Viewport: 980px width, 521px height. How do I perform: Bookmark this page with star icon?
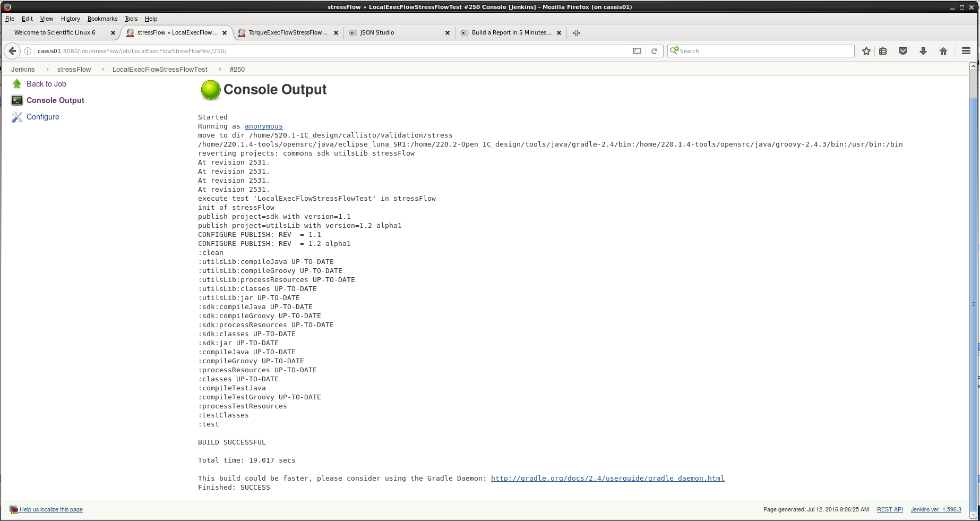coord(866,51)
